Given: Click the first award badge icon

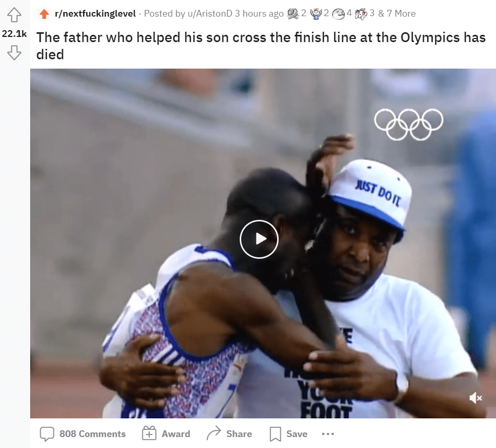Looking at the screenshot, I should pyautogui.click(x=293, y=14).
